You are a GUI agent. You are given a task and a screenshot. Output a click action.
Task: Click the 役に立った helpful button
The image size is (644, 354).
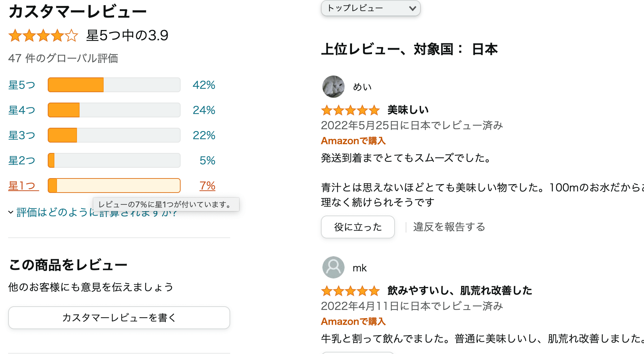pos(358,227)
